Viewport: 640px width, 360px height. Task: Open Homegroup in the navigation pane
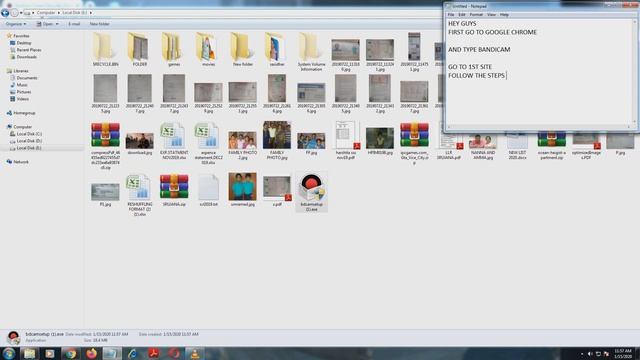[x=24, y=113]
